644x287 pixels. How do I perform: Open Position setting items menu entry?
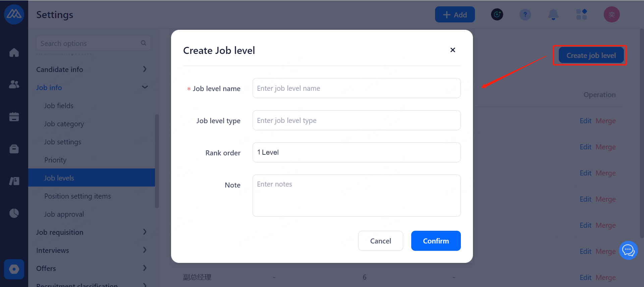(x=77, y=196)
